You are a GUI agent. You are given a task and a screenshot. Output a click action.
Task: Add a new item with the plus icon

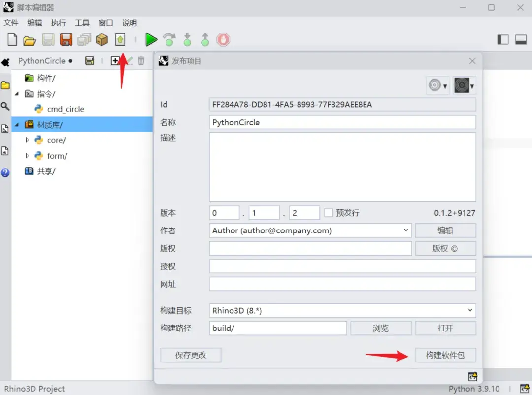[114, 60]
